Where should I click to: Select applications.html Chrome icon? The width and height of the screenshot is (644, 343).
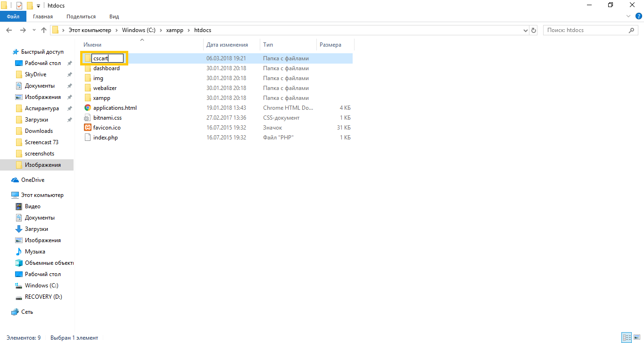(x=88, y=108)
